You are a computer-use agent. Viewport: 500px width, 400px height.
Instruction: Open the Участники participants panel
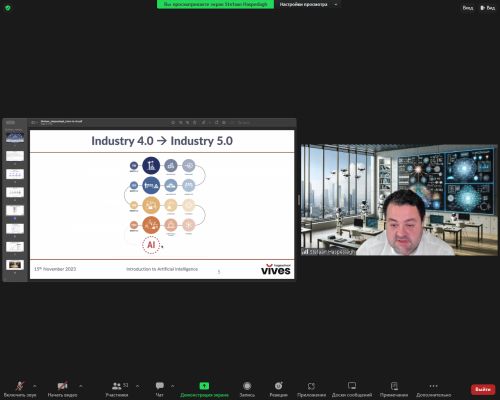point(117,389)
